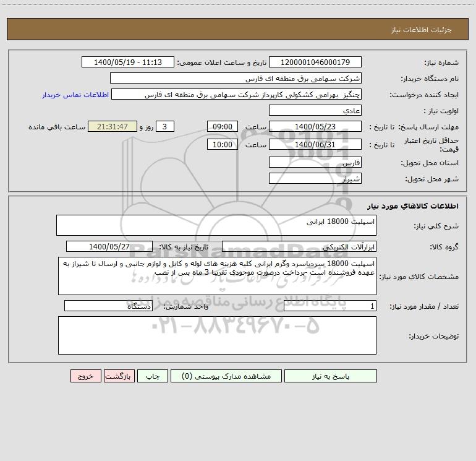Click the جزئیات اطلاعات نیاز header title
The image size is (476, 461).
point(422,30)
